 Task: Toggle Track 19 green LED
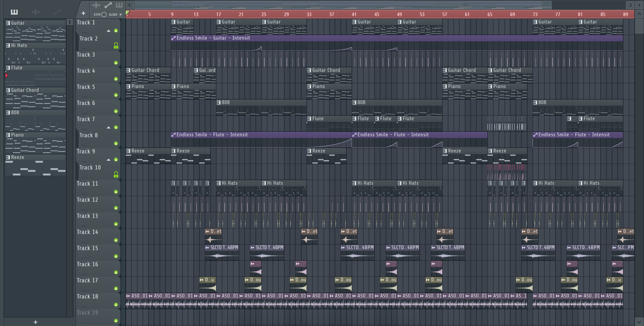point(116,321)
